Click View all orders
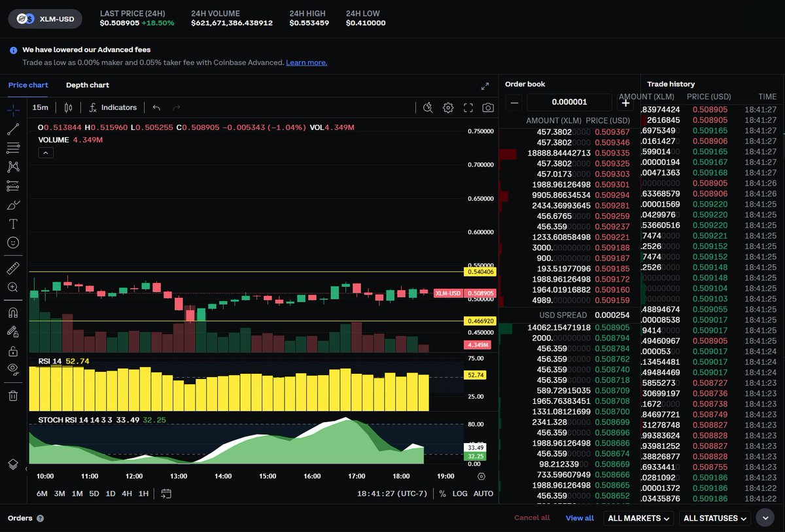 pyautogui.click(x=580, y=518)
